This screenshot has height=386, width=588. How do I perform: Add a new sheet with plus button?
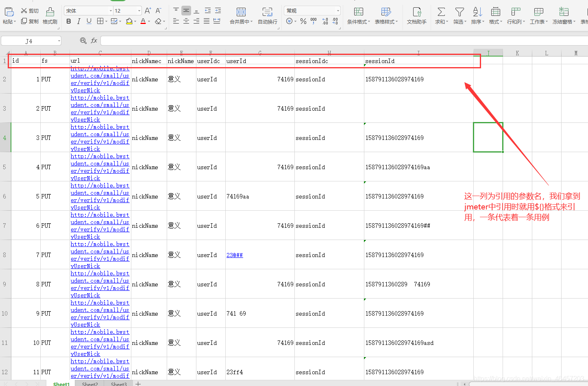point(138,384)
